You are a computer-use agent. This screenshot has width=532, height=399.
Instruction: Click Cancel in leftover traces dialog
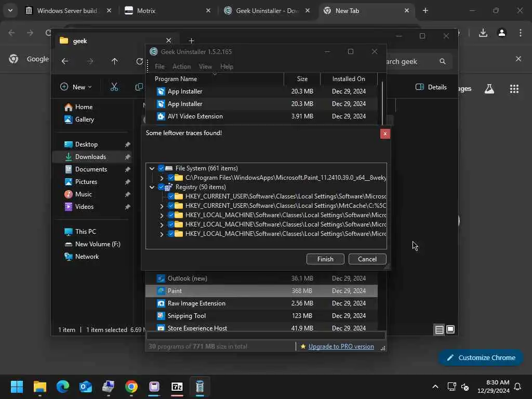point(367,259)
